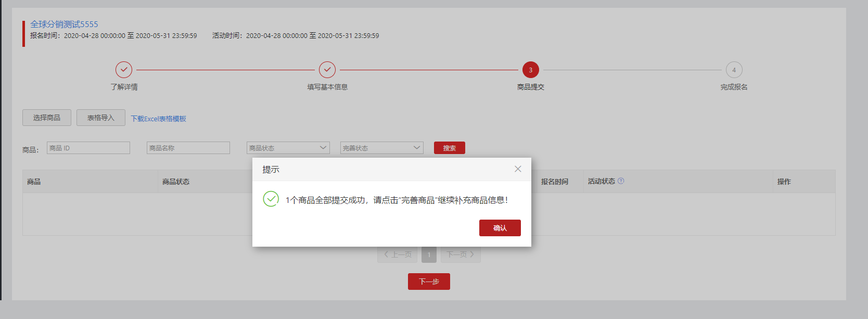868x319 pixels.
Task: Close the 提示 dialog with X icon
Action: point(518,169)
